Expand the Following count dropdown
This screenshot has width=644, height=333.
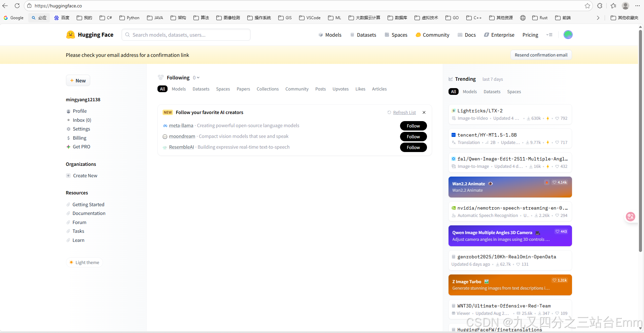coord(196,78)
